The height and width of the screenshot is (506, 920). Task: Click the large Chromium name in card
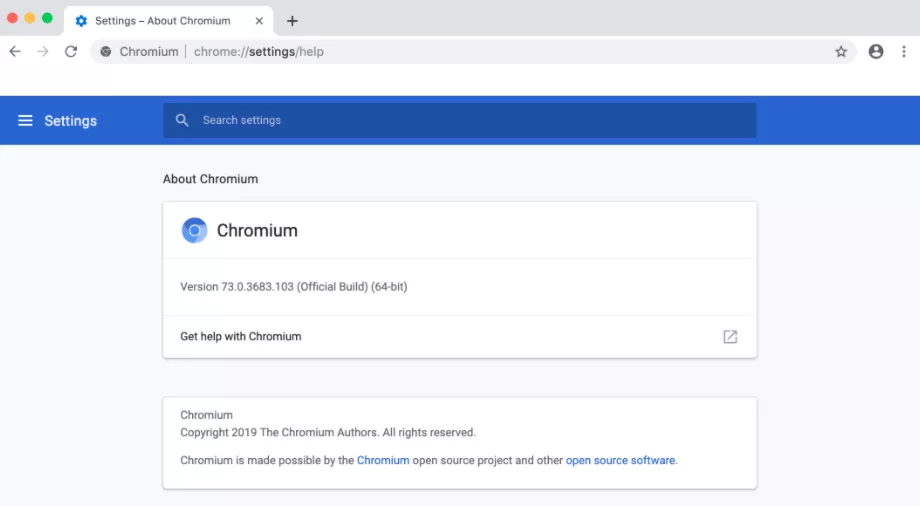click(257, 230)
